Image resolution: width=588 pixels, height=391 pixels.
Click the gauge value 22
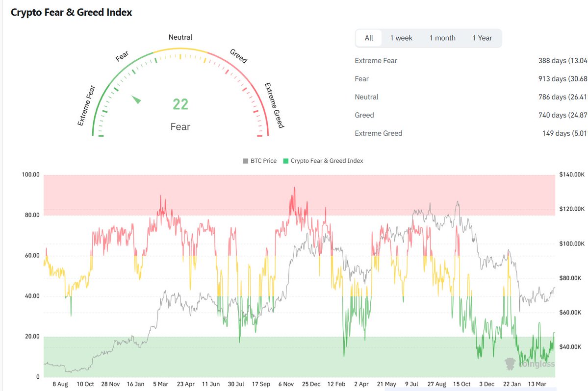point(180,104)
